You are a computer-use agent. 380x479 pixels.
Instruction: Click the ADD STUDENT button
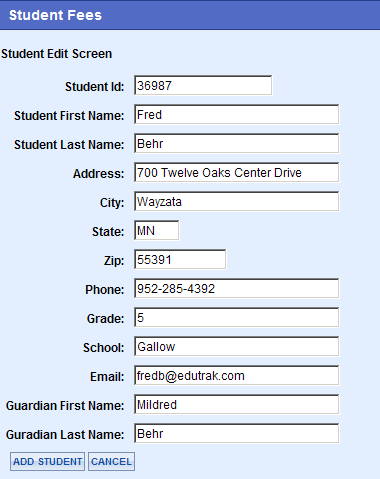coord(47,462)
